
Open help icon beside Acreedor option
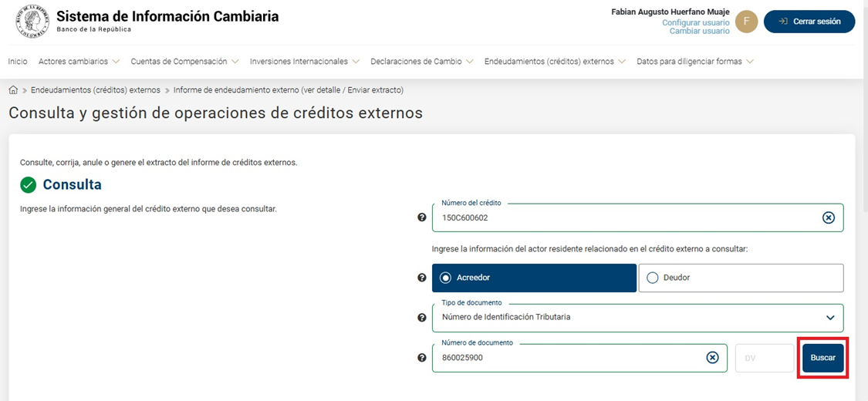(421, 278)
